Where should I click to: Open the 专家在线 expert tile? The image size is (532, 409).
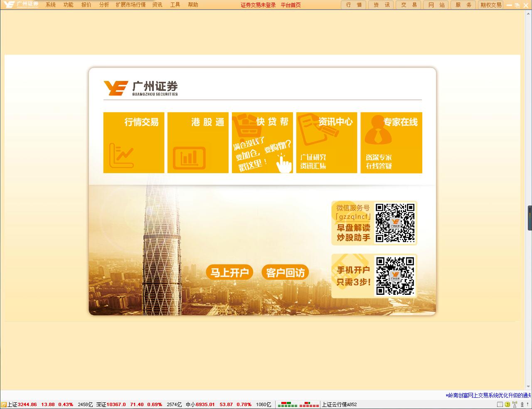coord(391,142)
